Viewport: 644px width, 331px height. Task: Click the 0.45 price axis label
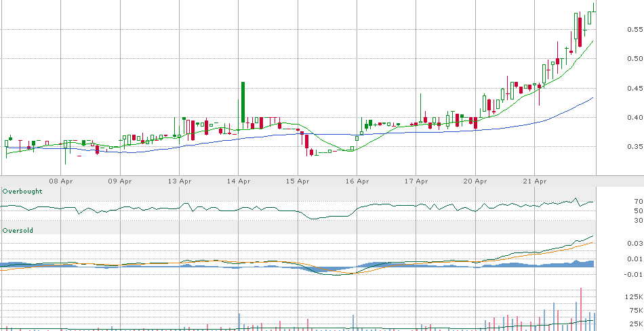pos(635,88)
